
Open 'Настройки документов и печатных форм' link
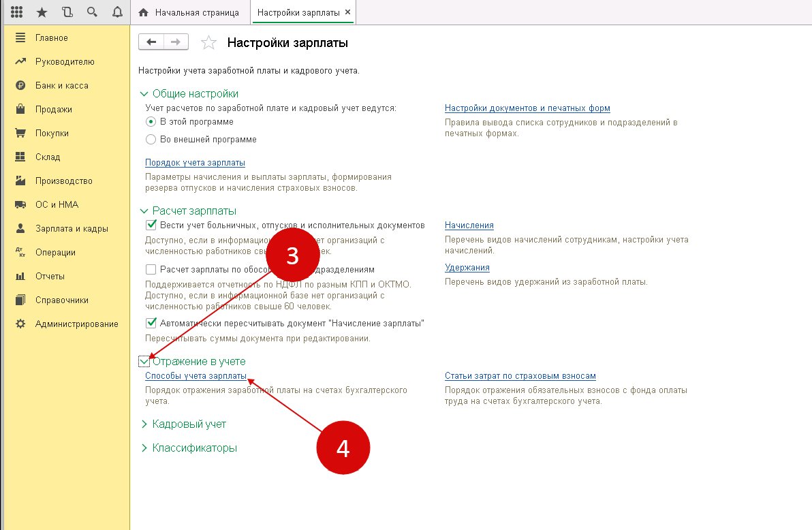tap(527, 108)
